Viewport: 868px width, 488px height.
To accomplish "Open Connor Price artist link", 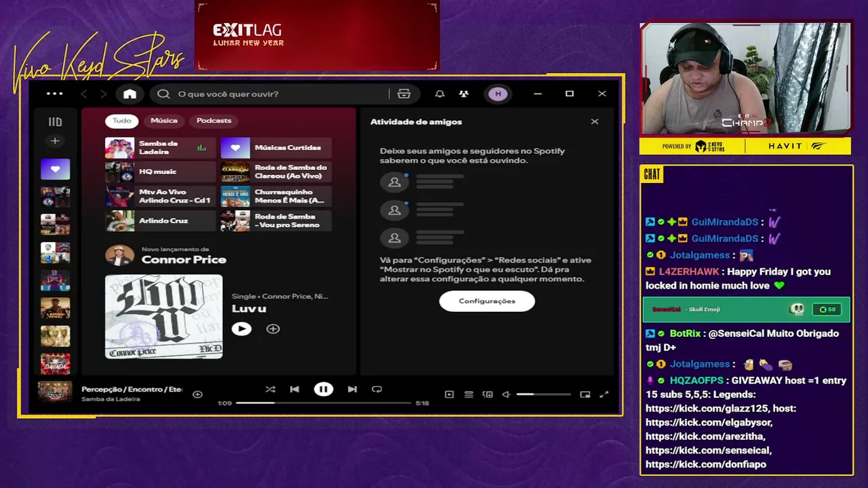I will (184, 260).
